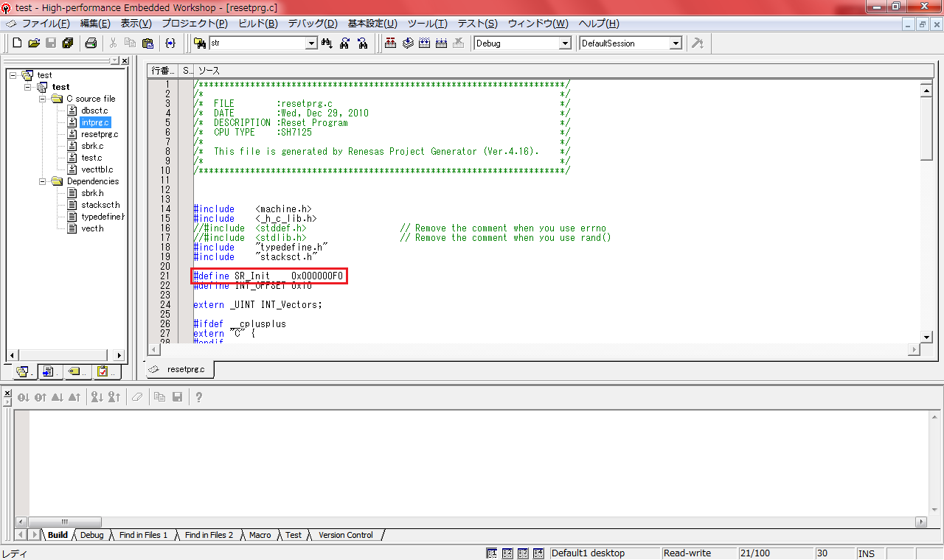Select resetprg.c in project tree
Screen dimensions: 944x560
click(100, 134)
